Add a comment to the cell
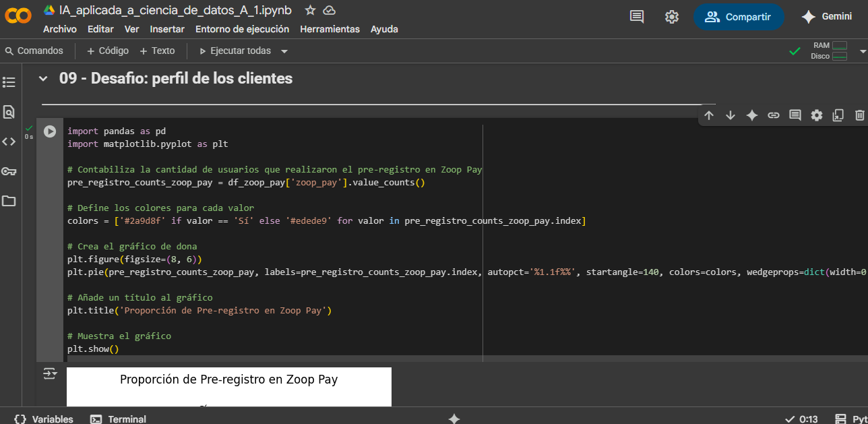This screenshot has width=868, height=424. [x=795, y=115]
